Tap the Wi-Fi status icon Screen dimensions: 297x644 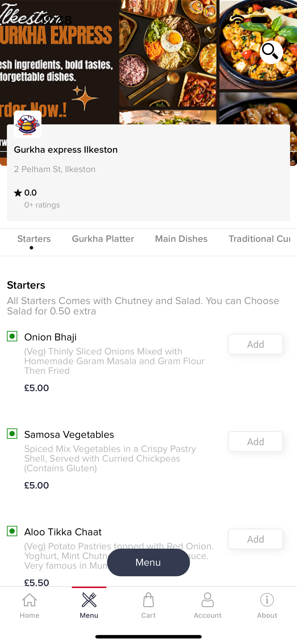coord(238,20)
